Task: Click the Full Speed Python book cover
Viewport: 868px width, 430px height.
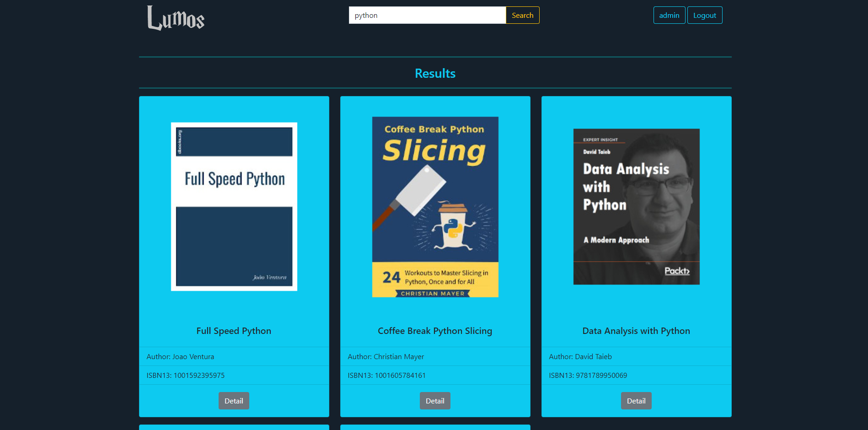Action: [x=234, y=206]
